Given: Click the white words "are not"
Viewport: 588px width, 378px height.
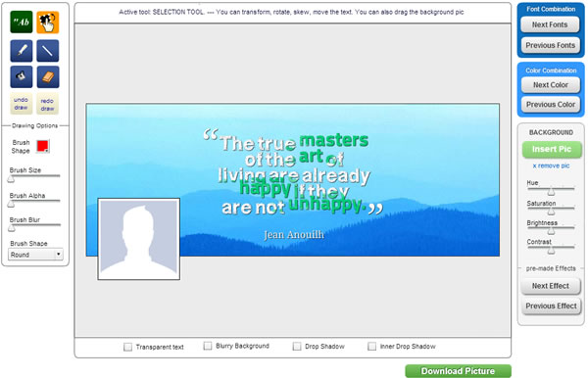Looking at the screenshot, I should [253, 208].
